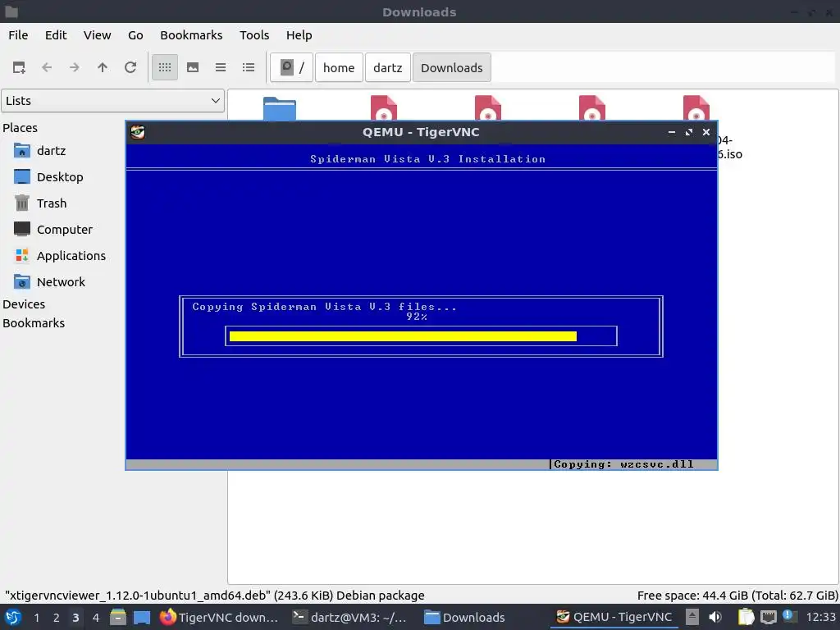Click the yellow installation progress bar
Screen dimensions: 840x630
[403, 336]
